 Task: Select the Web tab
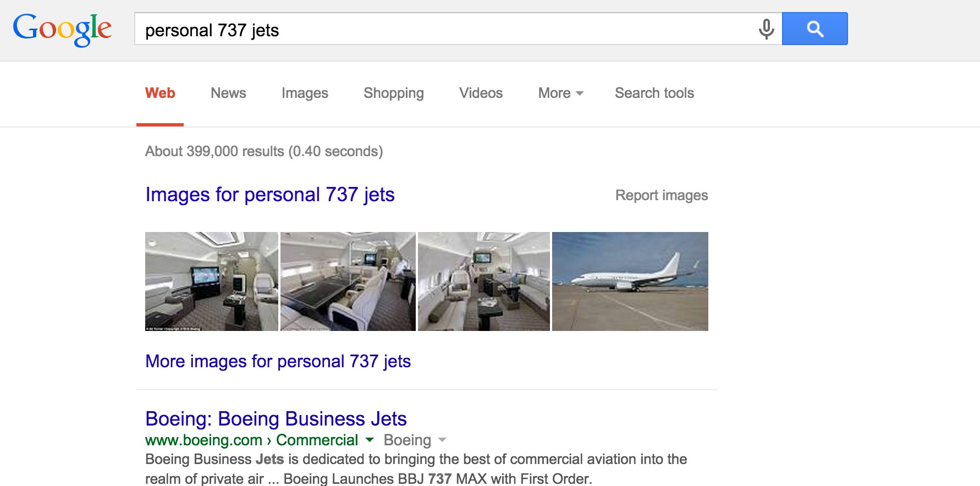click(x=160, y=93)
